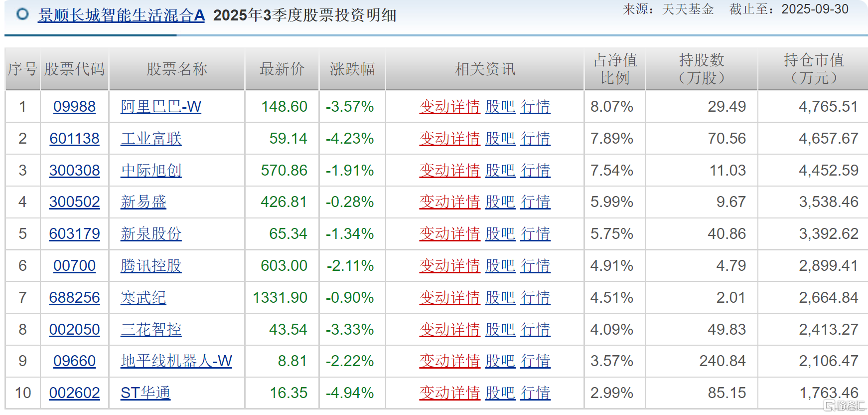Viewport: 868px width, 415px height.
Task: Click the latest price 1331.90
Action: [280, 298]
